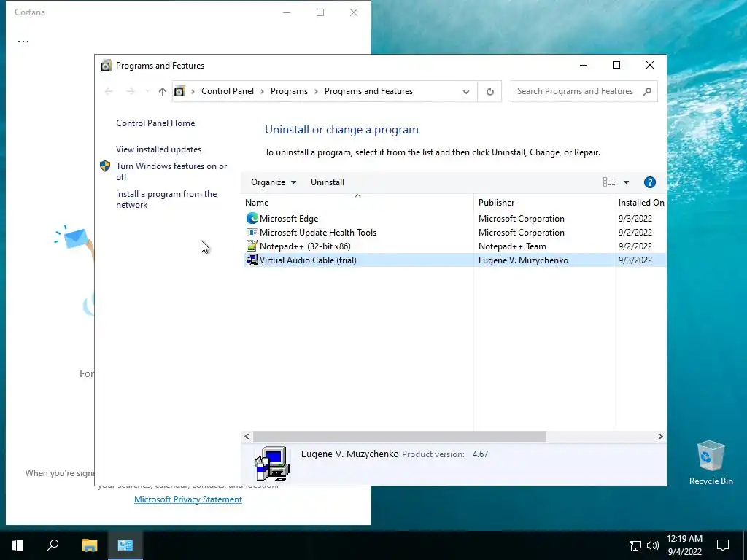Click the Control Panel address bar icon
This screenshot has height=560, width=747.
point(179,91)
